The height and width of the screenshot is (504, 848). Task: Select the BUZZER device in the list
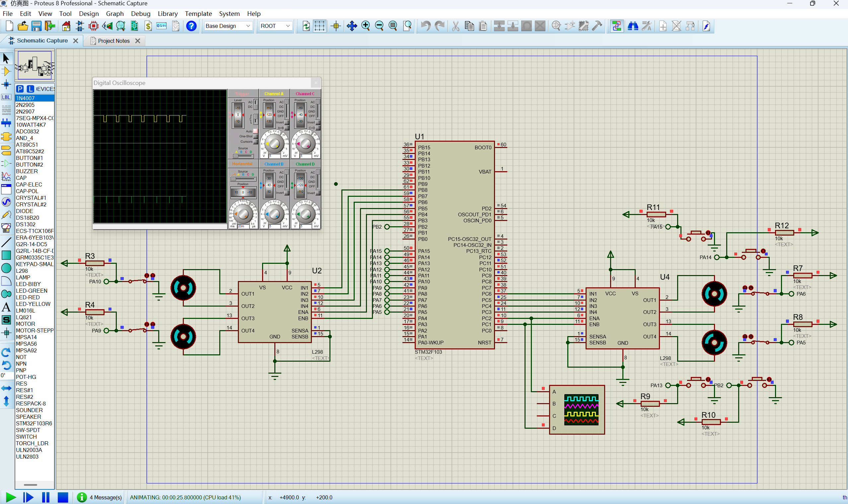click(35, 172)
